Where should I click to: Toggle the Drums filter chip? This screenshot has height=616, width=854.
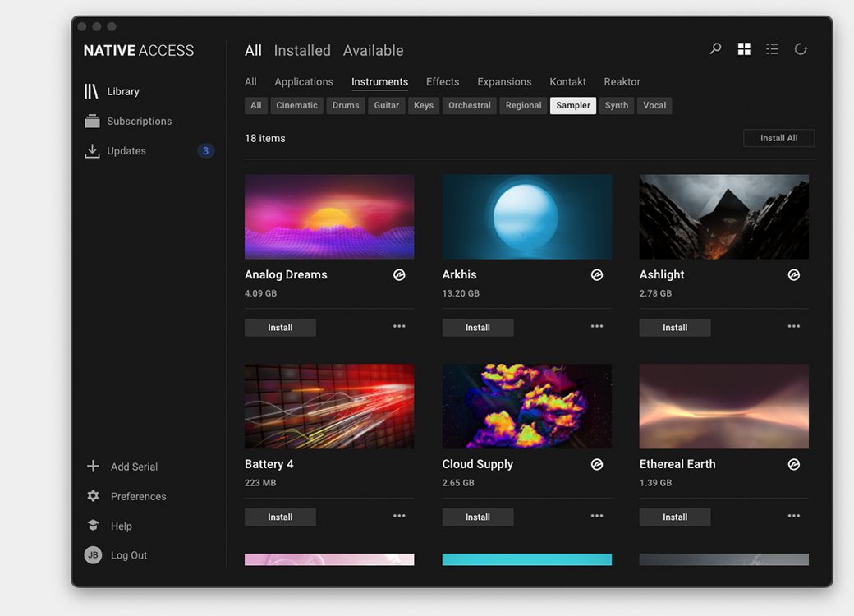tap(345, 105)
